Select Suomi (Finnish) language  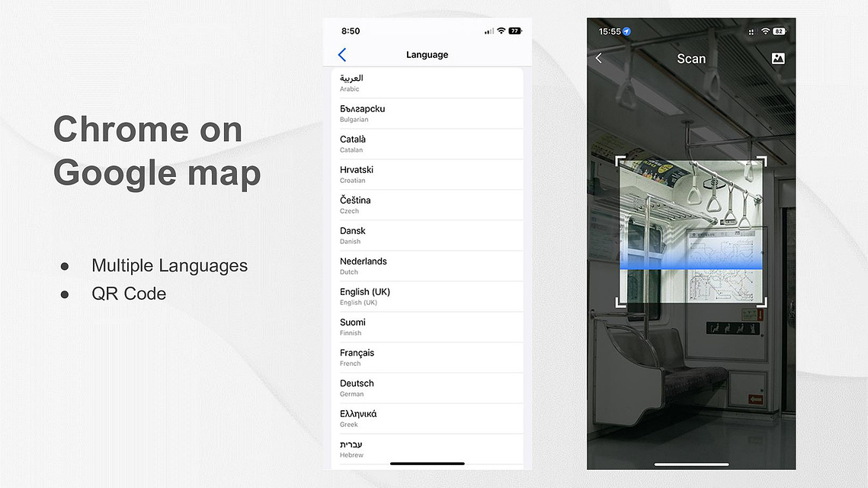click(x=428, y=327)
